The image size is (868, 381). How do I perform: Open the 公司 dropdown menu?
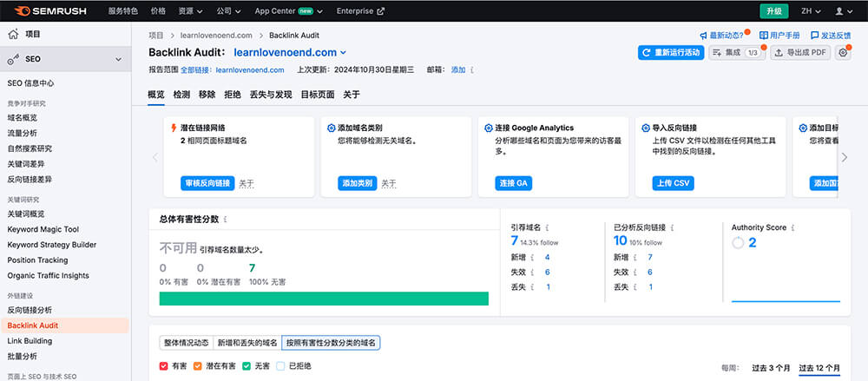pyautogui.click(x=228, y=11)
